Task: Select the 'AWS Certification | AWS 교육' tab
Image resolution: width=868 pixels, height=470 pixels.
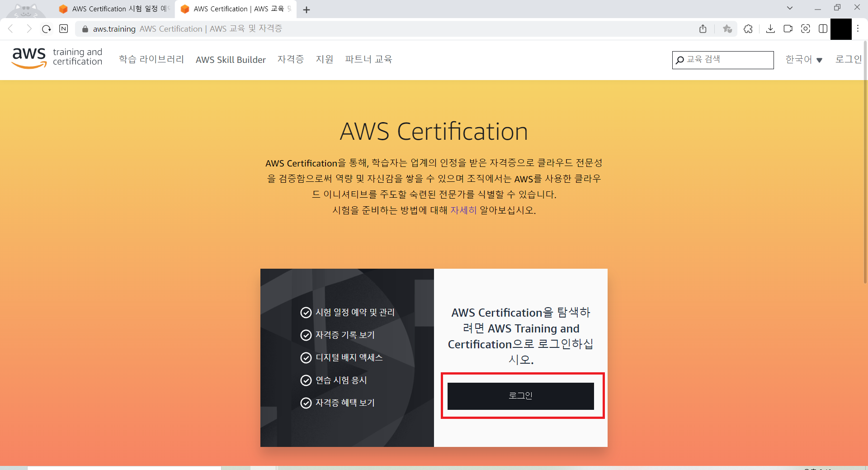Action: pyautogui.click(x=236, y=9)
